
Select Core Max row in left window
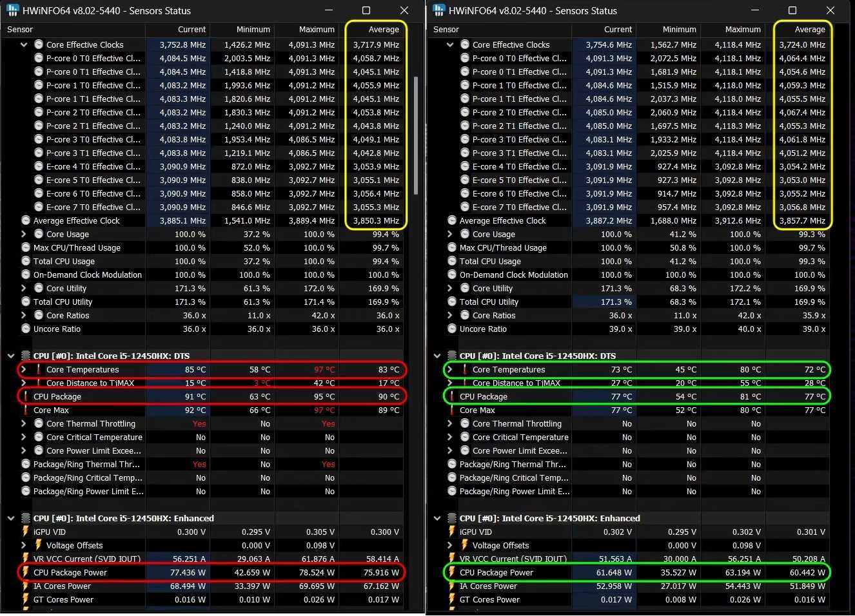pyautogui.click(x=203, y=410)
